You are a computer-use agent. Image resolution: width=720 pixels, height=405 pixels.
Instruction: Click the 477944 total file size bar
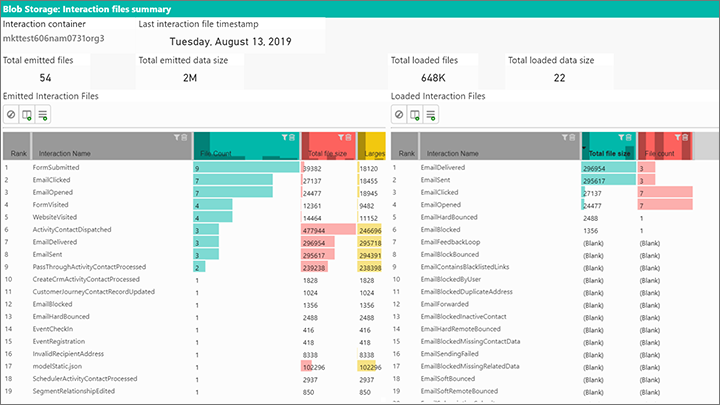point(328,230)
